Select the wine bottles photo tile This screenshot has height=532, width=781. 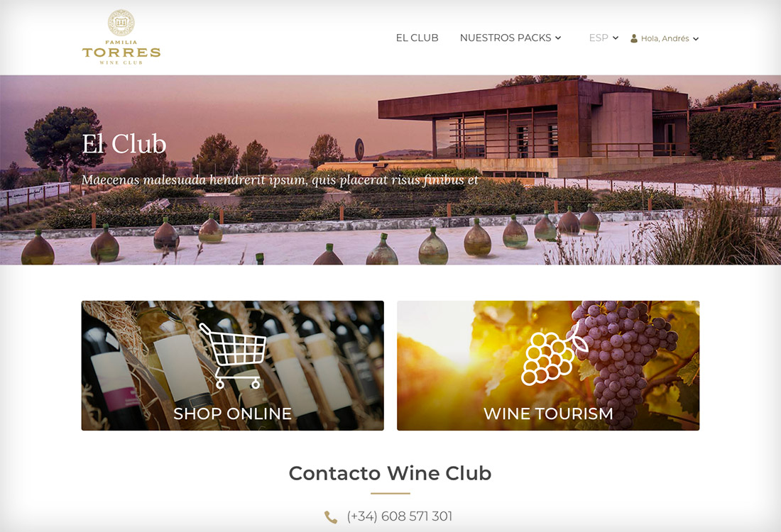point(233,365)
